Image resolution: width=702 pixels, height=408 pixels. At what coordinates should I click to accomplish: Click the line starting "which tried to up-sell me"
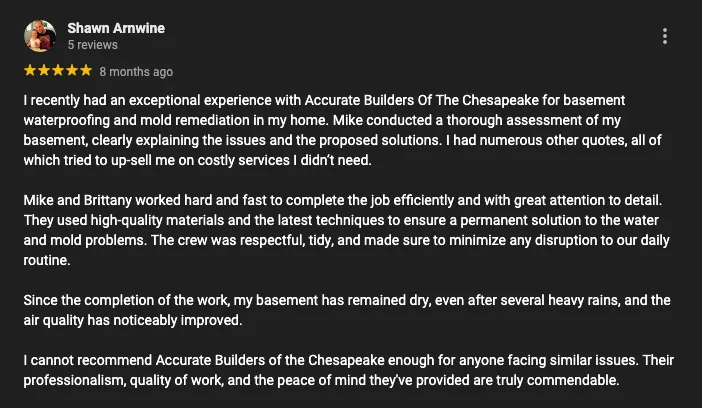197,160
